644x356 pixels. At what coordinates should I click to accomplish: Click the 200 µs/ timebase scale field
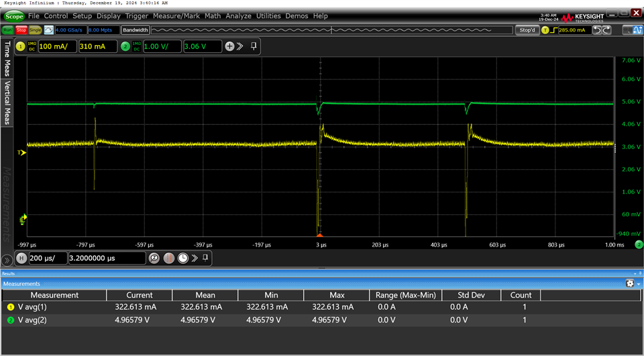[47, 258]
